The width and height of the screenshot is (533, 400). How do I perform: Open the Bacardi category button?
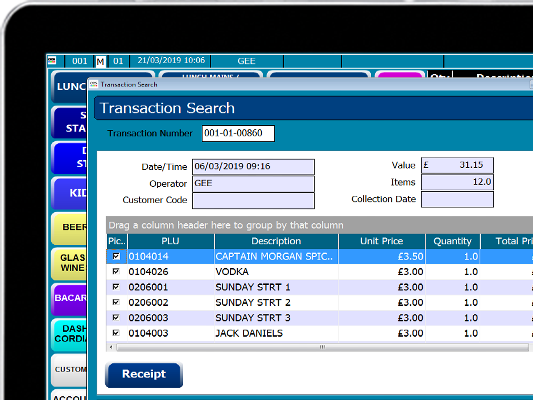(70, 298)
